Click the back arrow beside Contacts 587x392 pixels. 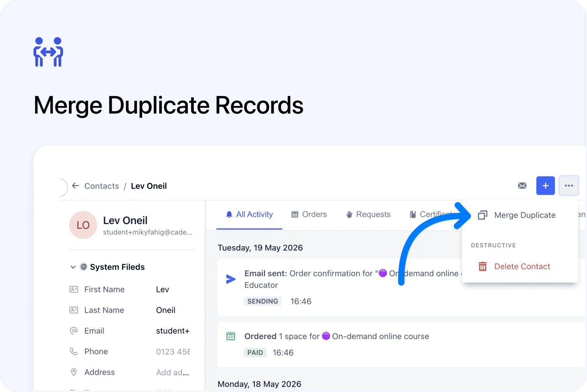pos(76,185)
